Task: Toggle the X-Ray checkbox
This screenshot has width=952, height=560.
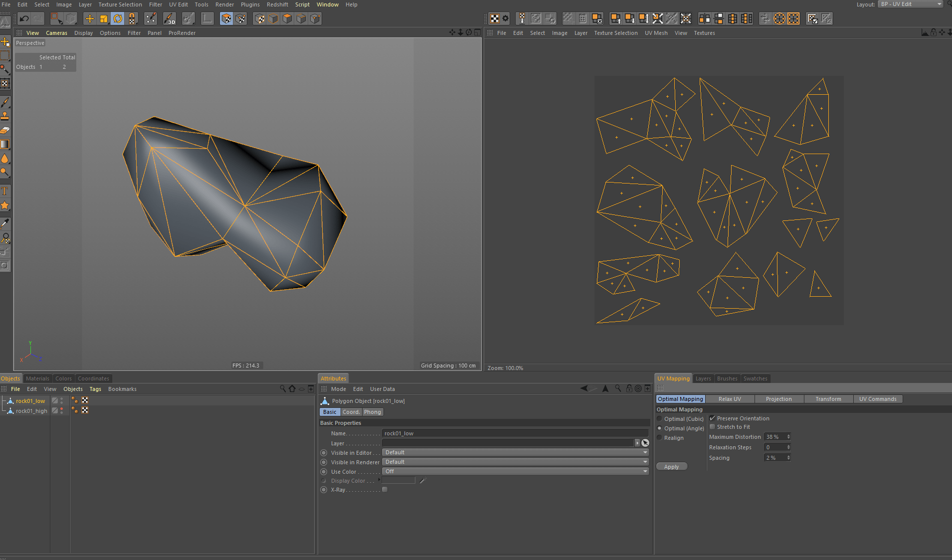Action: click(x=384, y=489)
